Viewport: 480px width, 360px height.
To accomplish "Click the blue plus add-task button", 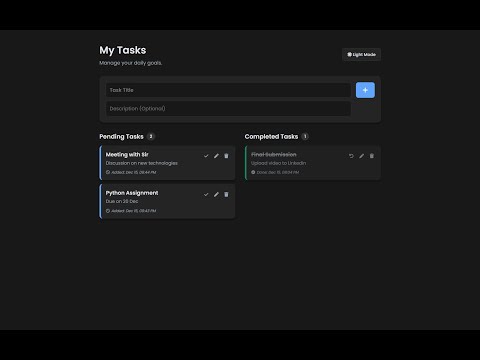I will point(365,90).
